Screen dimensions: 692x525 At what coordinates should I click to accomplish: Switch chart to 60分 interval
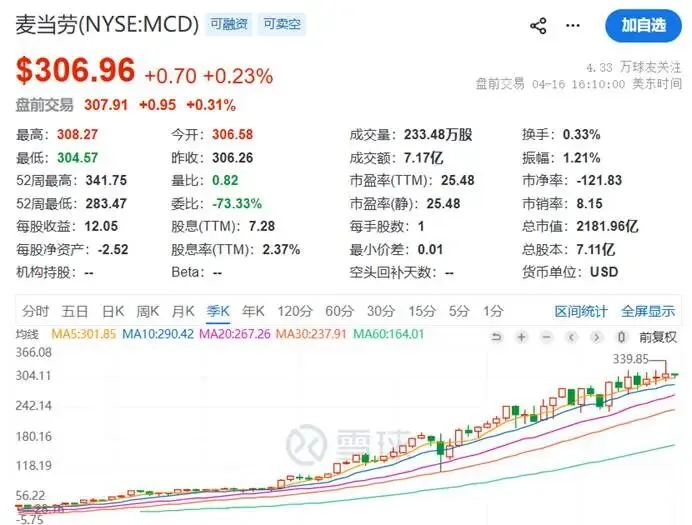coord(339,311)
